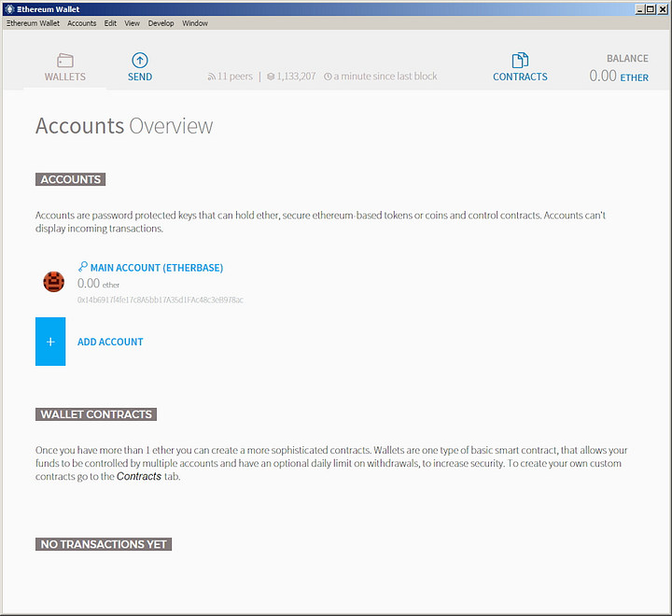
Task: Click the account address 0x14b6917f...
Action: (x=161, y=300)
